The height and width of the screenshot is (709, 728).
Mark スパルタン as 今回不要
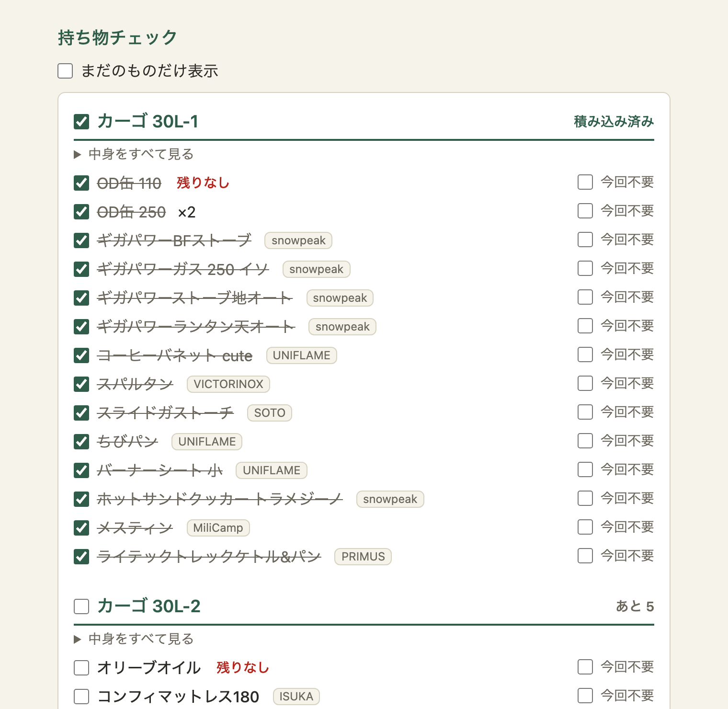pos(585,383)
